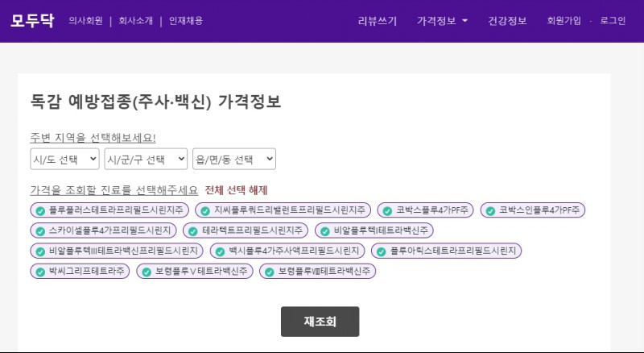Screen dimensions: 644x353
Task: Toggle 백시플루4가주사액프리필드시린지 chip
Action: point(287,251)
